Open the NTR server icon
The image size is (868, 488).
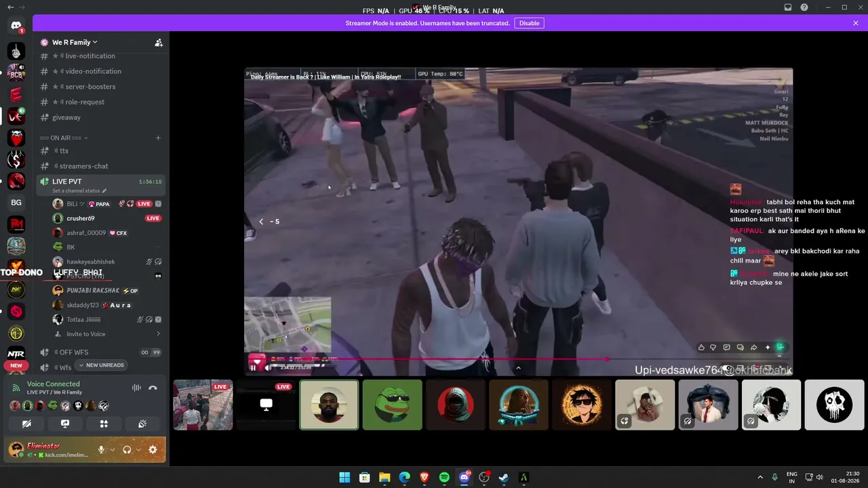tap(16, 354)
